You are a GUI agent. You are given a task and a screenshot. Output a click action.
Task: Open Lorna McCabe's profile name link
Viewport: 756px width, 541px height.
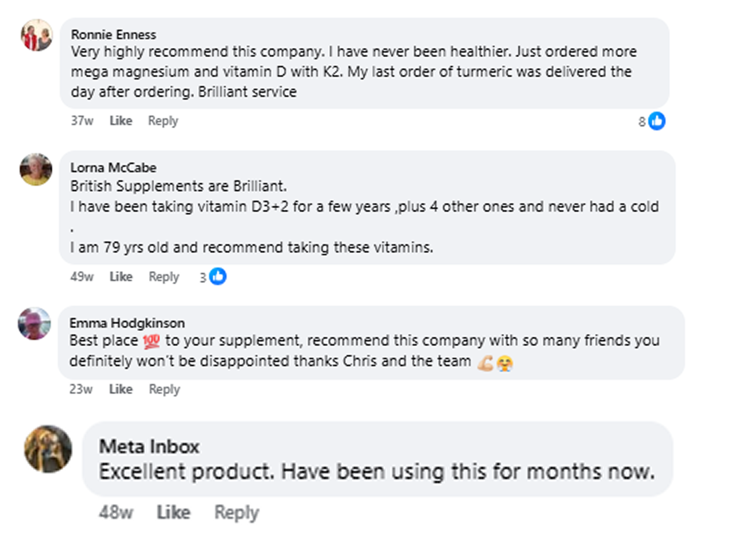pyautogui.click(x=113, y=168)
